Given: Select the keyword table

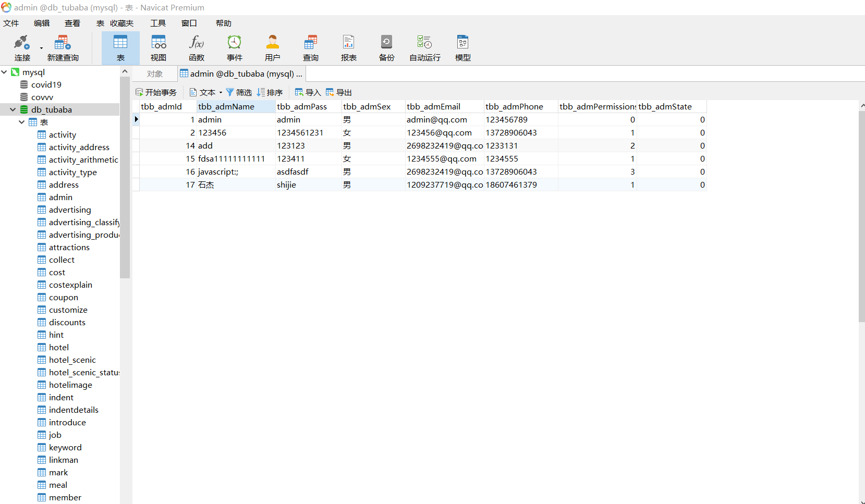Looking at the screenshot, I should coord(65,447).
